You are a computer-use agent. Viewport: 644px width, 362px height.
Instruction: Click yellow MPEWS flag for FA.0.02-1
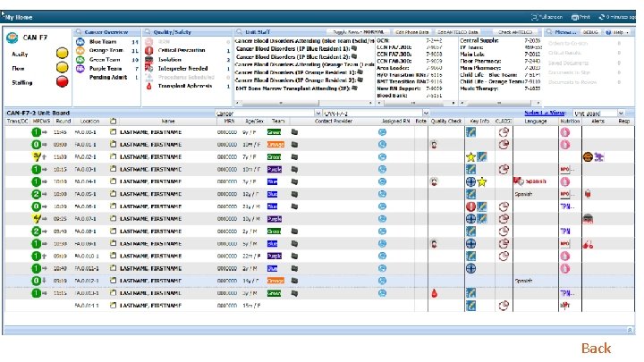point(36,156)
